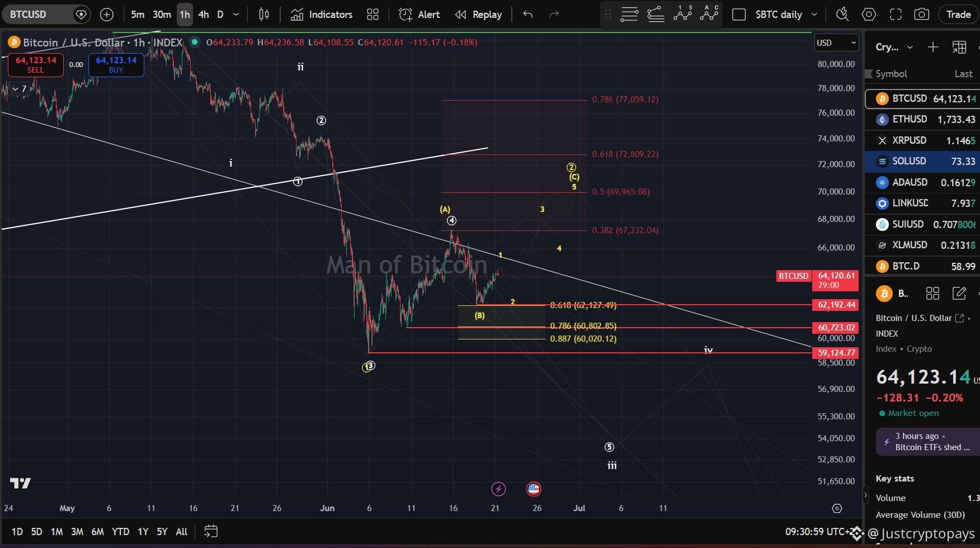980x548 pixels.
Task: Open indicator templates grid icon
Action: pos(373,15)
